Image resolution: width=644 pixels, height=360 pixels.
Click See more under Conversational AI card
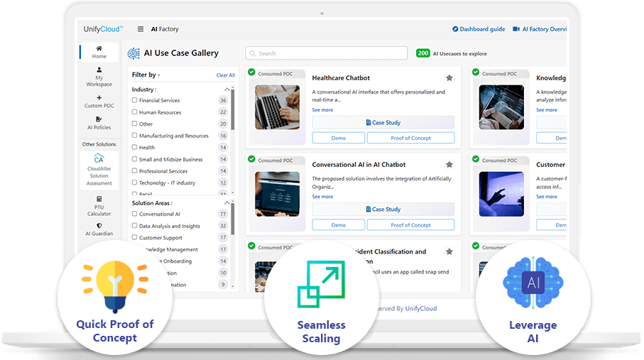click(322, 197)
